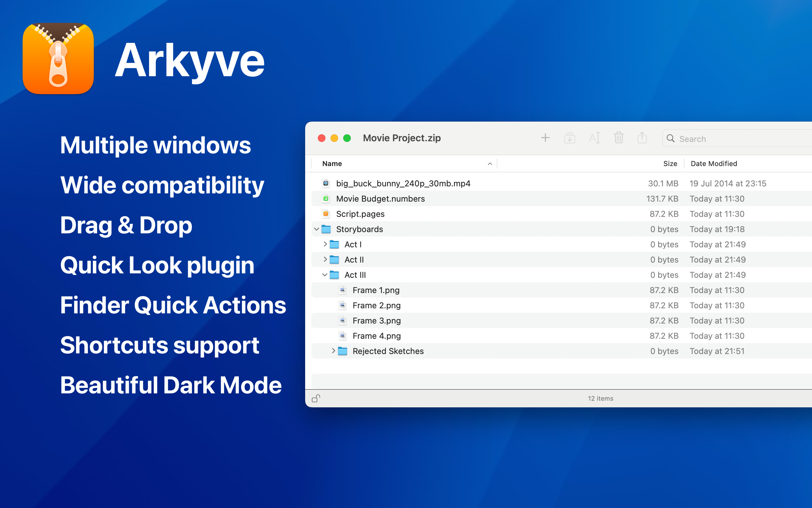The height and width of the screenshot is (508, 812).
Task: Select Movie Budget.numbers file name
Action: click(x=380, y=198)
